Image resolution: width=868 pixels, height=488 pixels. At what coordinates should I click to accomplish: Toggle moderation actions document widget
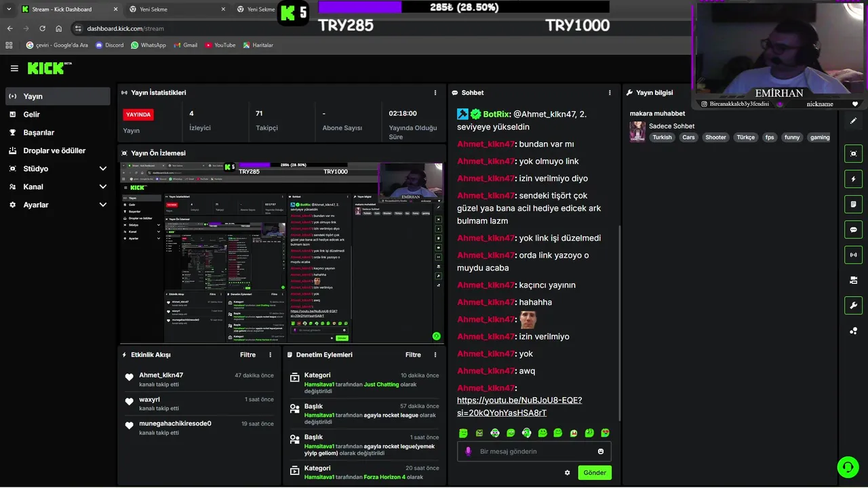[x=854, y=204]
